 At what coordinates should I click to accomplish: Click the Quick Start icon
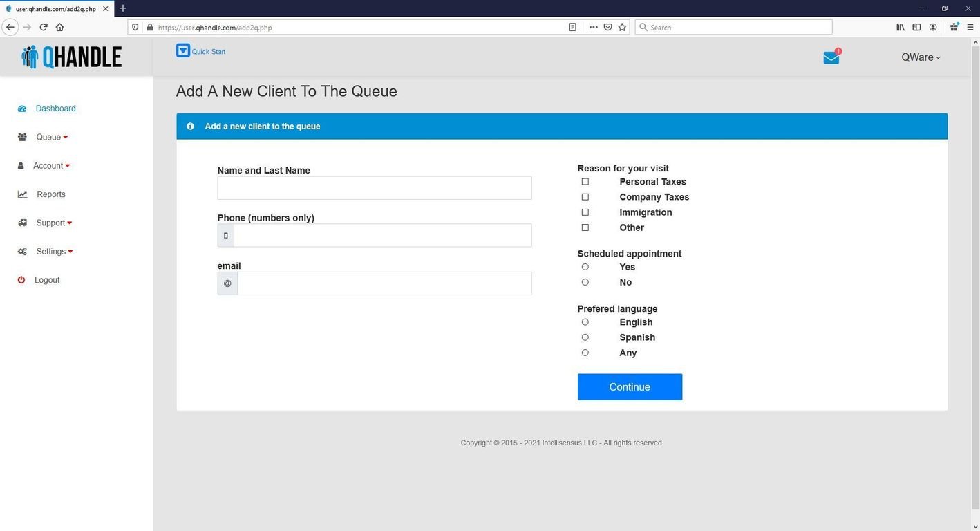pyautogui.click(x=182, y=50)
